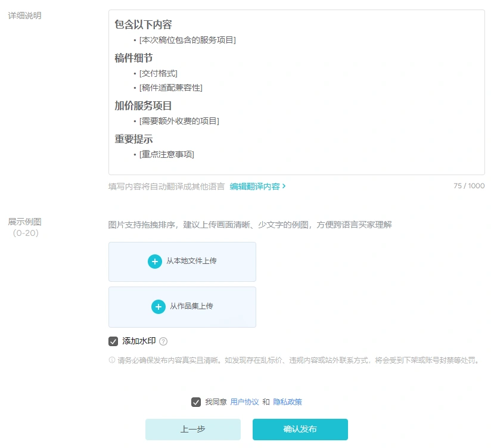Viewport: 494px width, 448px height.
Task: Expand translated content using the chevron after 编辑翻译内容
Action: (284, 185)
